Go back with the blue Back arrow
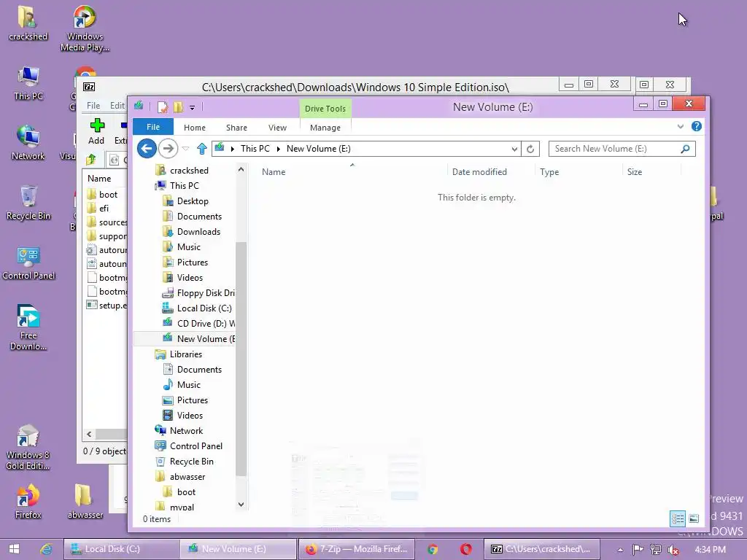 tap(147, 149)
